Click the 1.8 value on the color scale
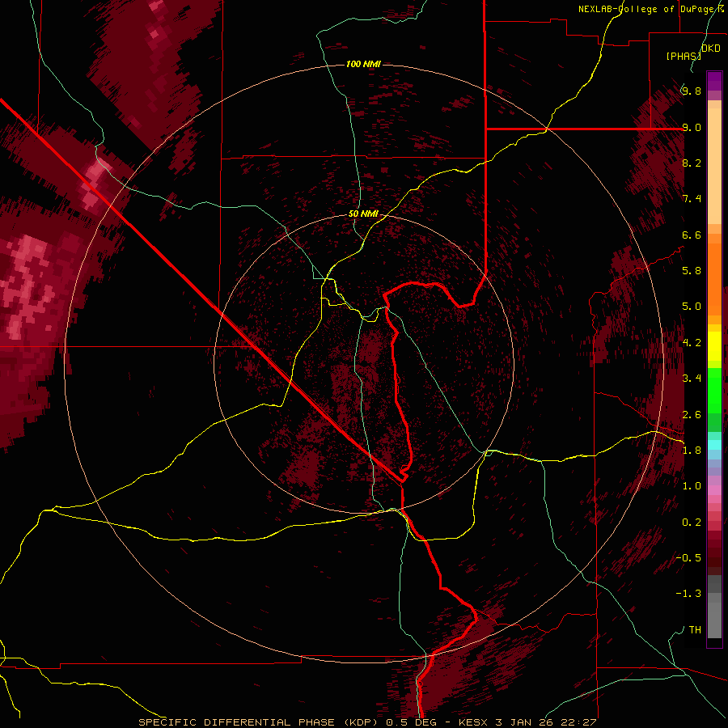 (x=692, y=451)
